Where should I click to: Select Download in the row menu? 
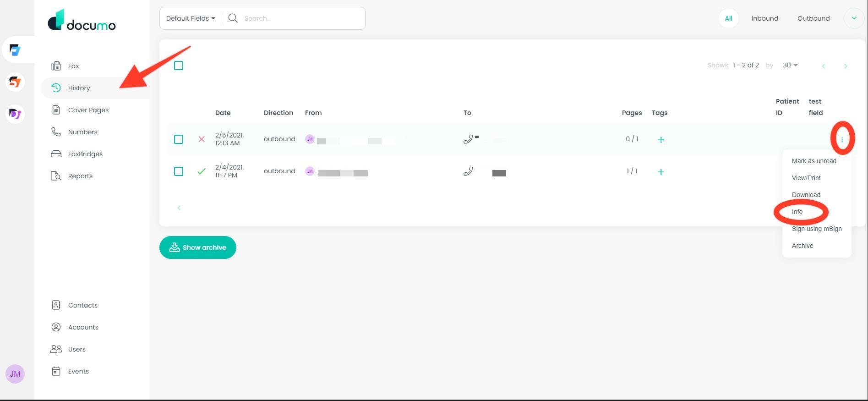[806, 195]
